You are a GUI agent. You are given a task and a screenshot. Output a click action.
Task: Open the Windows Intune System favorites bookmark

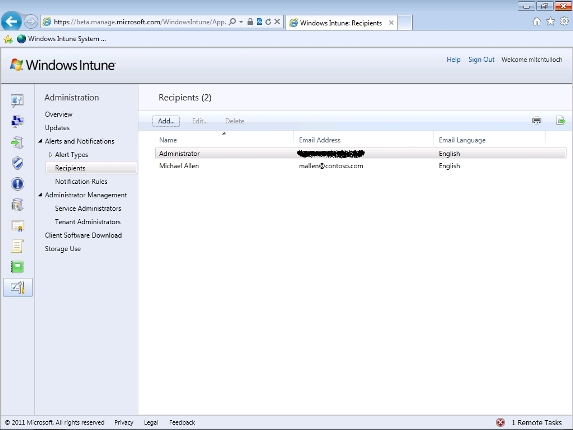point(62,39)
